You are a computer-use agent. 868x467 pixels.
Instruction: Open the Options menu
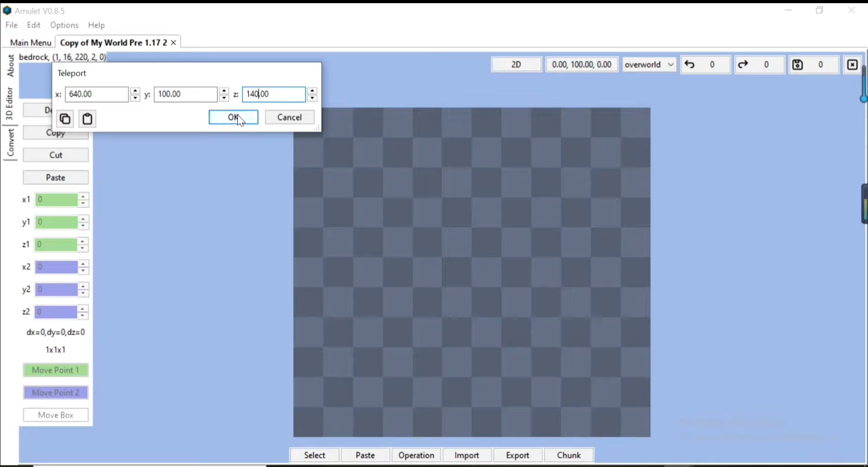point(64,25)
